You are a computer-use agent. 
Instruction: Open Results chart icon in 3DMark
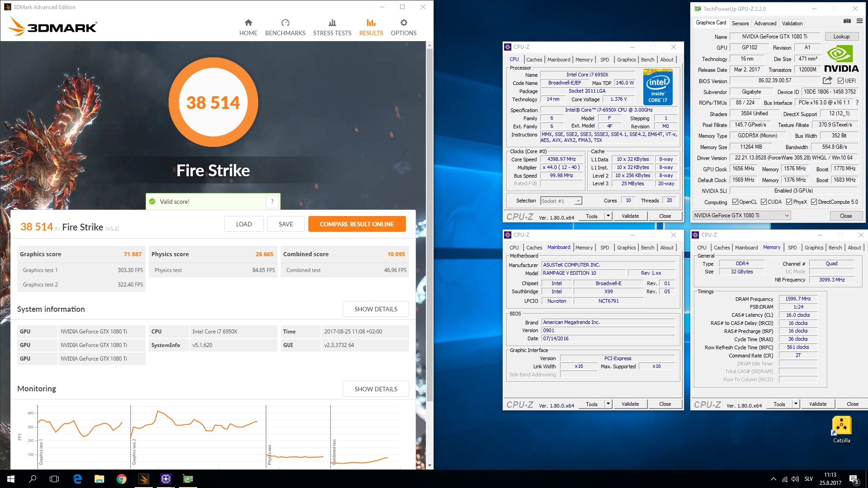tap(371, 23)
